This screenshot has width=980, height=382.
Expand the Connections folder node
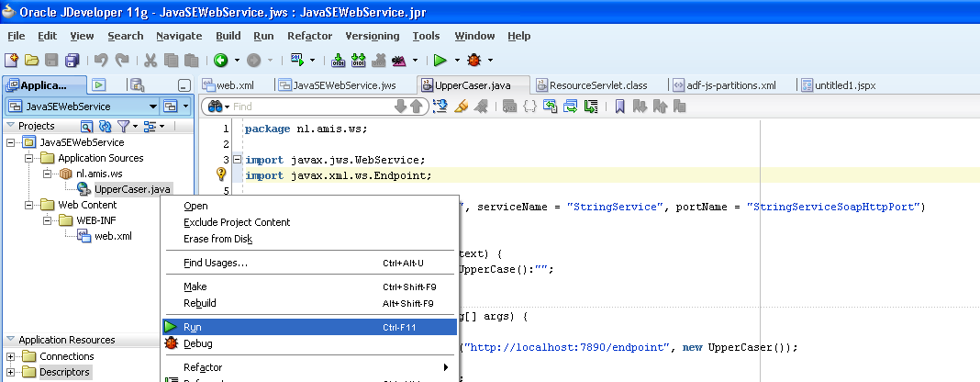pyautogui.click(x=11, y=356)
